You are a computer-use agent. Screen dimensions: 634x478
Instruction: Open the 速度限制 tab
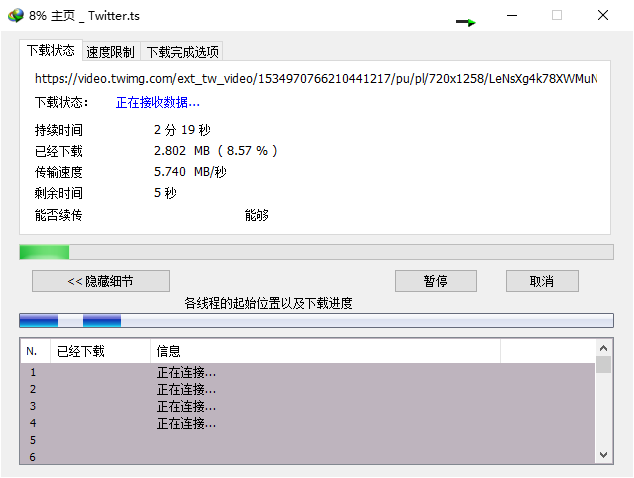(x=111, y=52)
